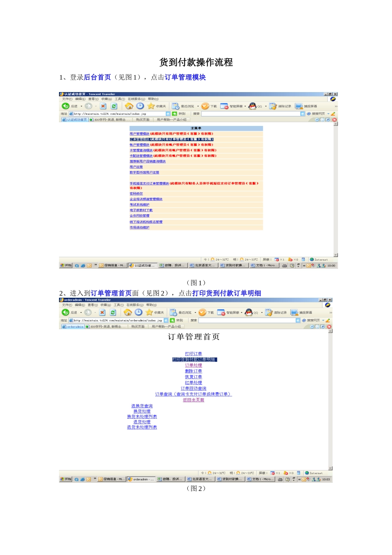Open 密码修改 link in main menu
Screen dimensions: 392x555
[136, 194]
